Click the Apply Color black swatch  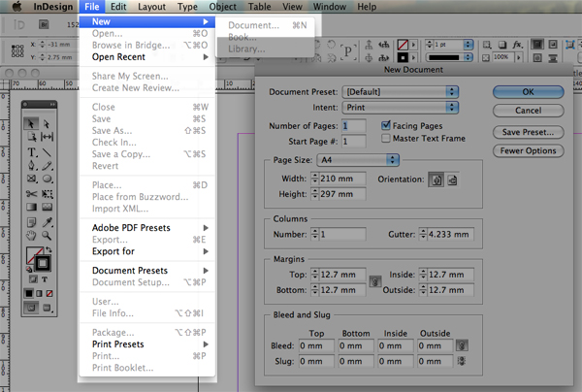29,294
